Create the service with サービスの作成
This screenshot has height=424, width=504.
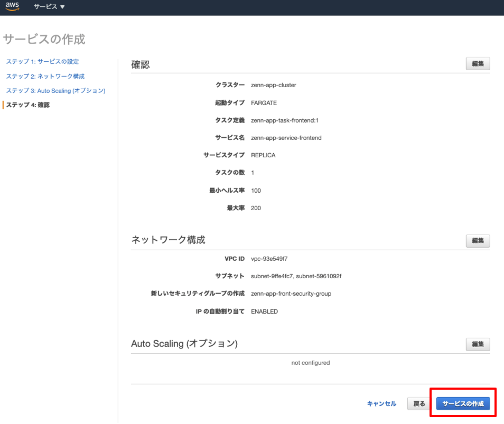click(463, 403)
